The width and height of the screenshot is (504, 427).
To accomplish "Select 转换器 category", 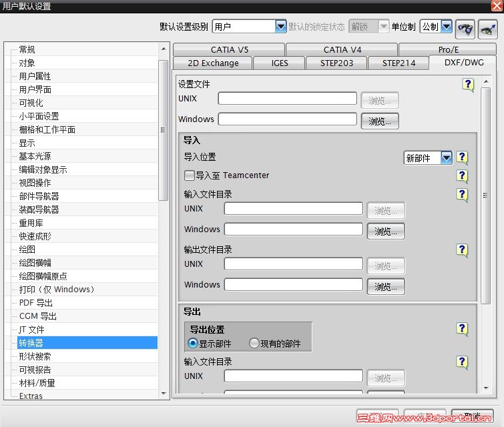I will point(87,343).
